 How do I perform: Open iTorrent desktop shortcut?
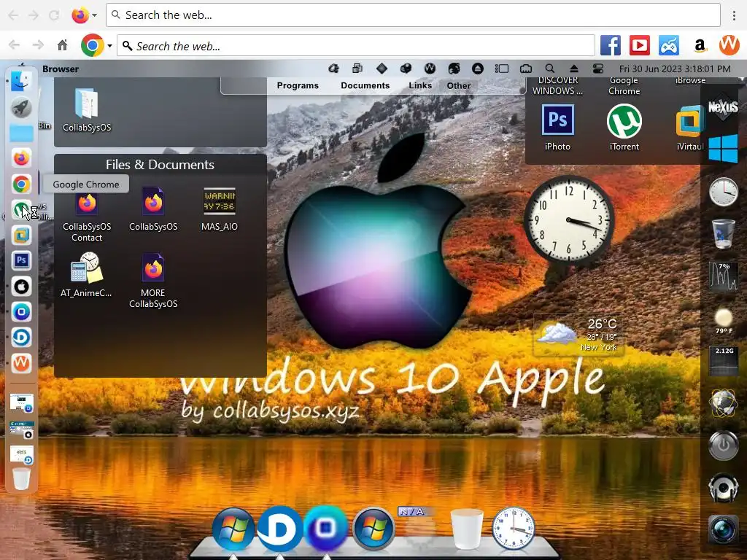(624, 128)
